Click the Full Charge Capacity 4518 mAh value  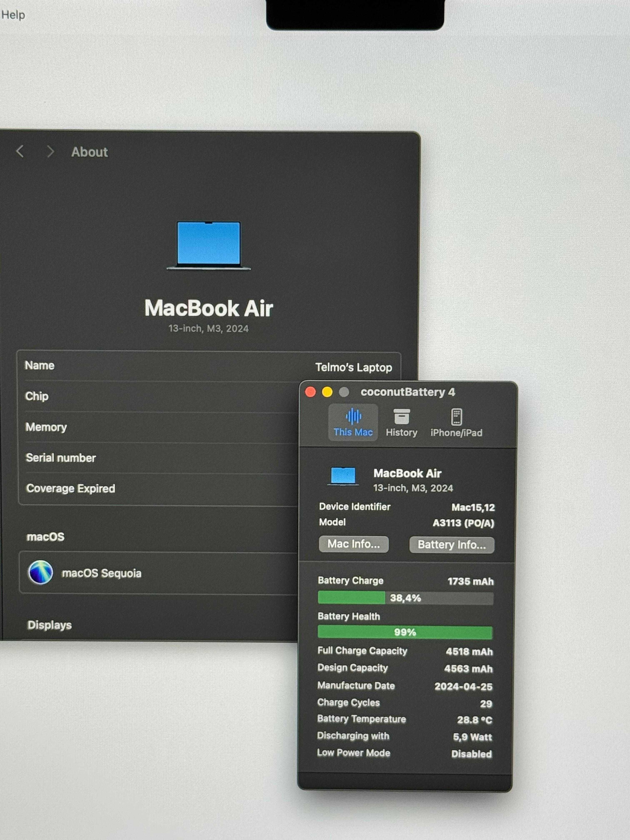tap(469, 652)
